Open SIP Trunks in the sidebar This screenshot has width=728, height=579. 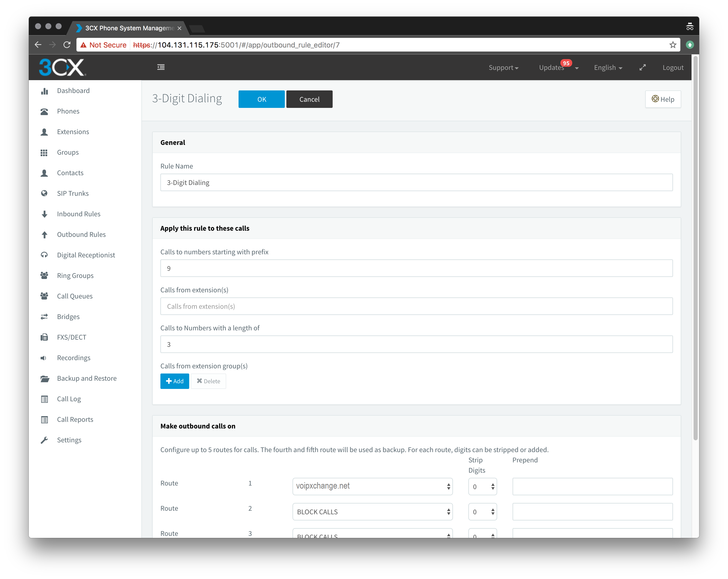point(73,193)
